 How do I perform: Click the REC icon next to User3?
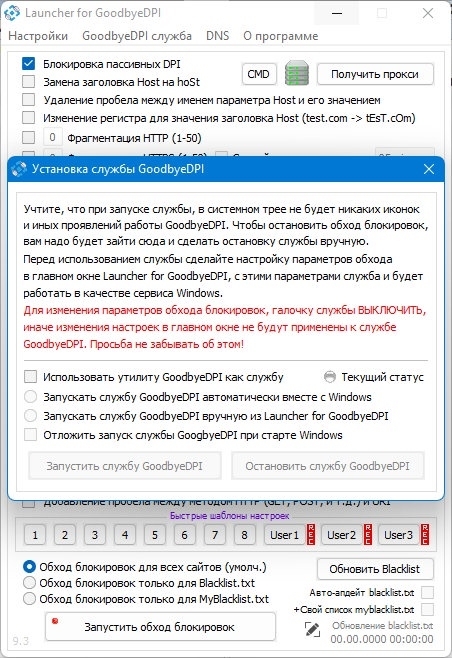click(x=425, y=534)
